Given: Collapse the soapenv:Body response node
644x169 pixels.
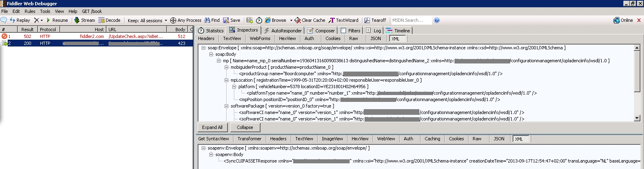Looking at the screenshot, I should 211,154.
